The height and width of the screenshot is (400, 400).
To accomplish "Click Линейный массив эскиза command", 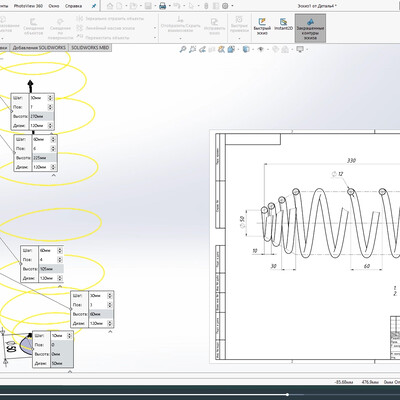I will pos(106,28).
